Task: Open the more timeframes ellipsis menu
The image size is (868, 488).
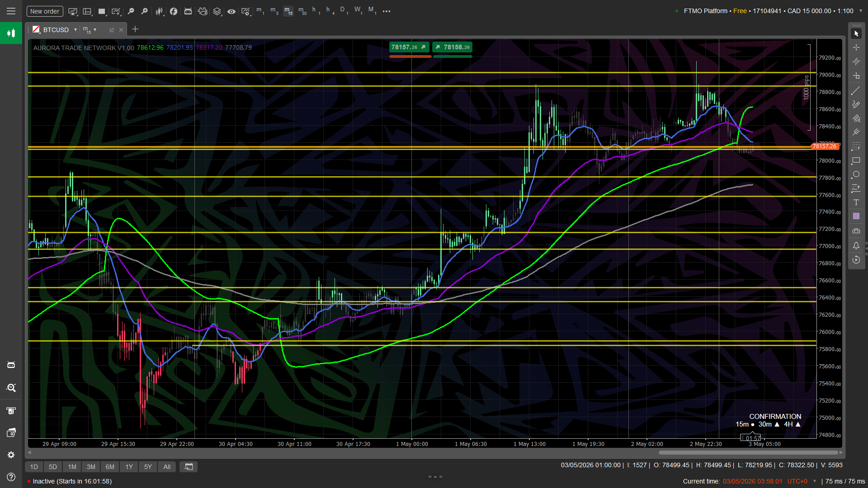Action: tap(387, 11)
